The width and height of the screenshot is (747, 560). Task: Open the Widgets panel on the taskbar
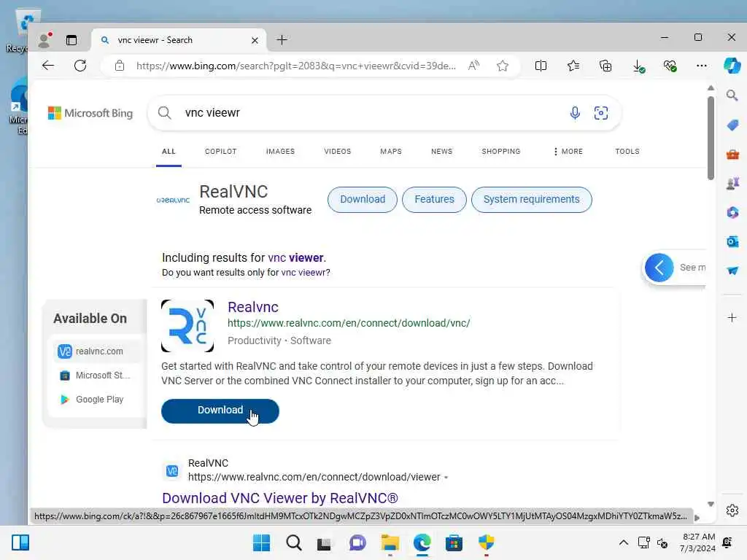tap(20, 542)
